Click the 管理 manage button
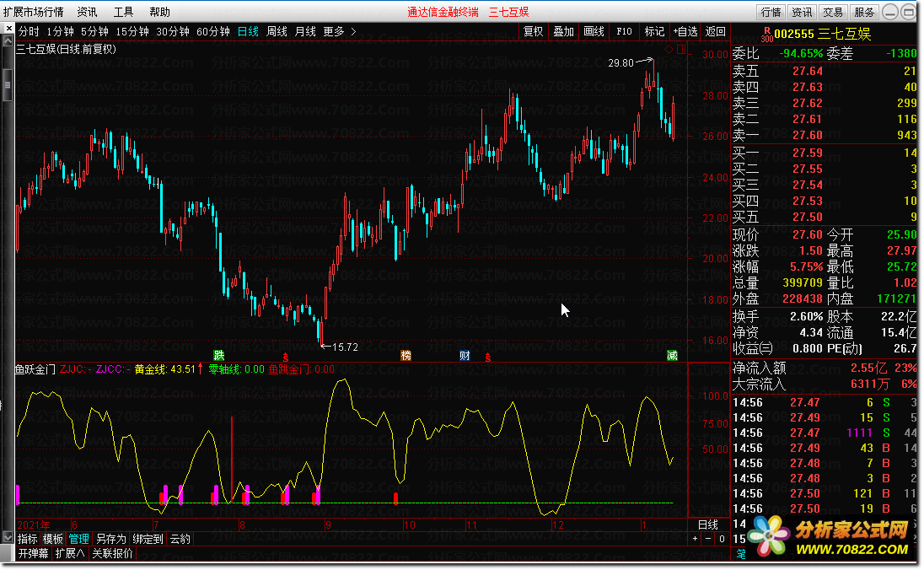Image resolution: width=924 pixels, height=570 pixels. pos(79,539)
